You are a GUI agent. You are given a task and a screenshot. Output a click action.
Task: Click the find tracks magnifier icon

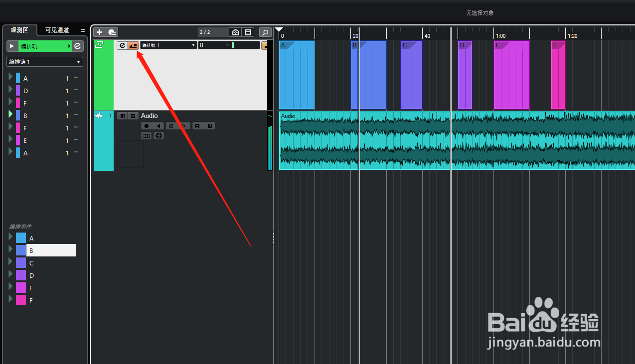pos(265,32)
